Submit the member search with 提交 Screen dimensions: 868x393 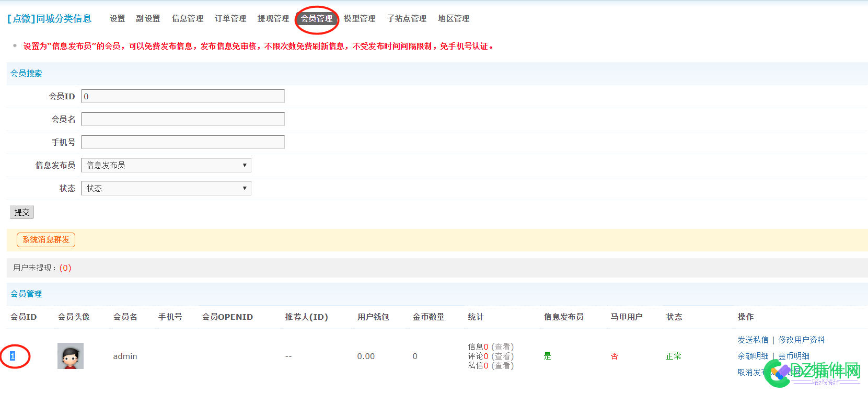[x=22, y=212]
